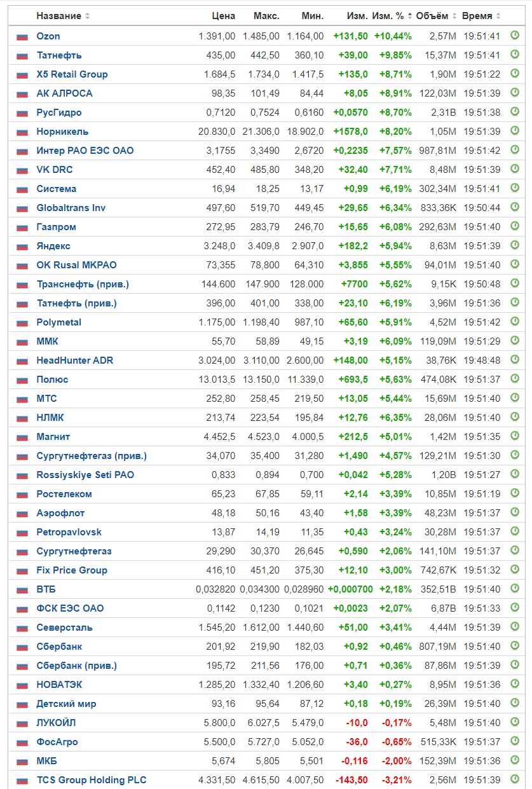The image size is (532, 789).
Task: Click the clock icon in the Аэрофлот row
Action: (515, 512)
